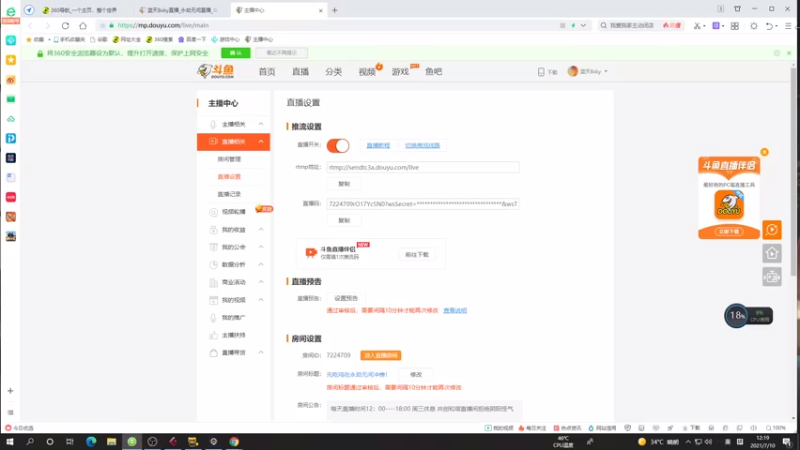Screen dimensions: 800x450
Task: Go to 首页 in Douyu navigation
Action: (267, 72)
